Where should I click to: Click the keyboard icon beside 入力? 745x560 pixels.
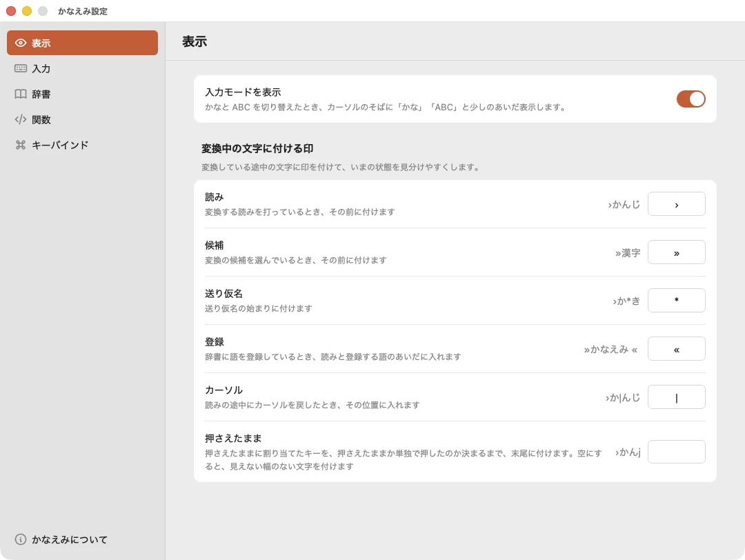[21, 68]
